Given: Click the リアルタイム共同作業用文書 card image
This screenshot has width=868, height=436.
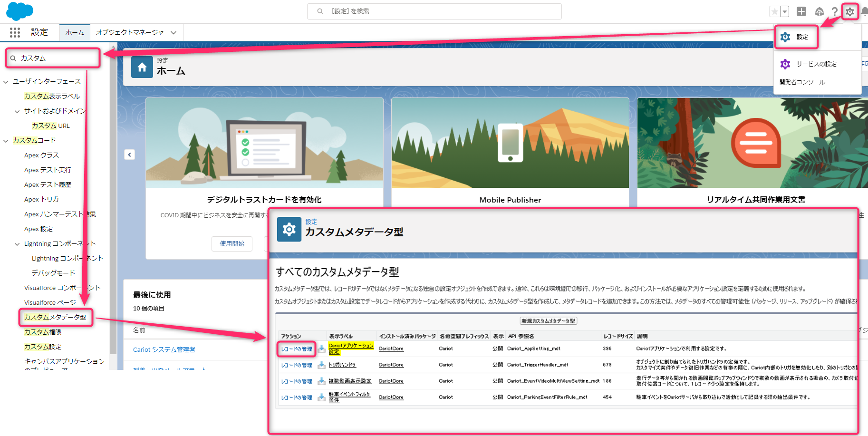Looking at the screenshot, I should pyautogui.click(x=752, y=143).
